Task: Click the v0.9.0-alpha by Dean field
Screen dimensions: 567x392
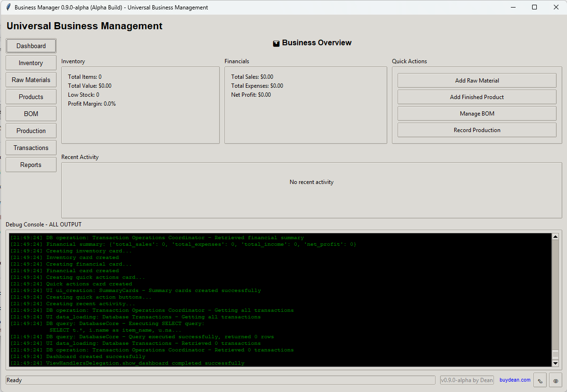Action: (x=467, y=380)
